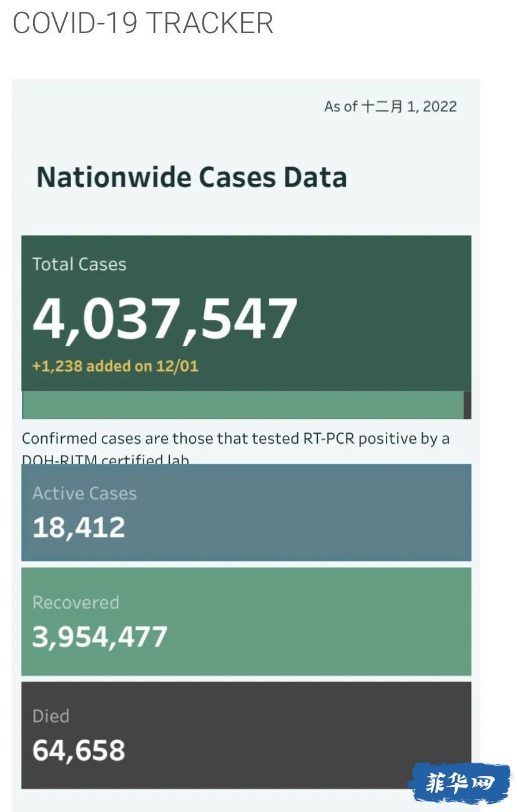This screenshot has height=812, width=517.
Task: Click the 4,037,547 total cases number
Action: [x=165, y=318]
